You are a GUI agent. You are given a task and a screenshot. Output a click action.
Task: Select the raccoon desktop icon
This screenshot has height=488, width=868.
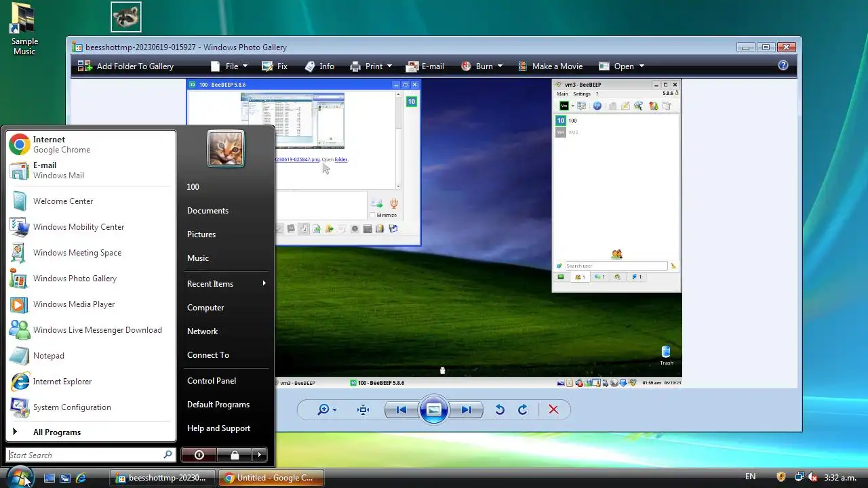click(x=126, y=17)
